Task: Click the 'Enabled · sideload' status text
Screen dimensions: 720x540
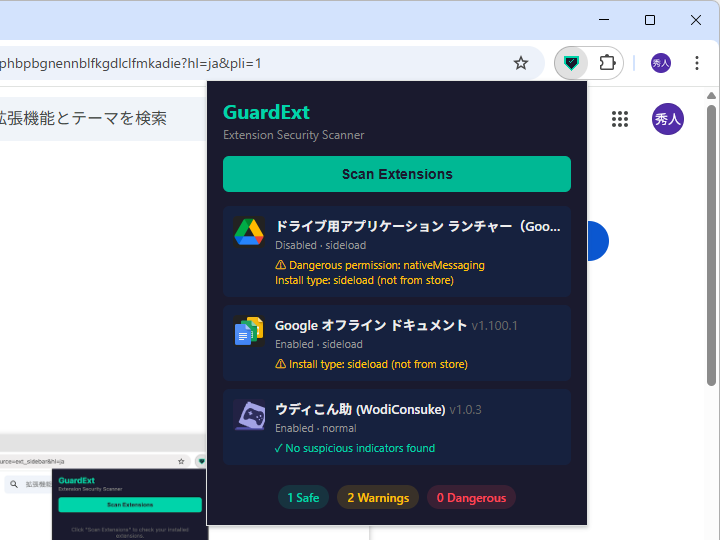Action: [x=319, y=344]
